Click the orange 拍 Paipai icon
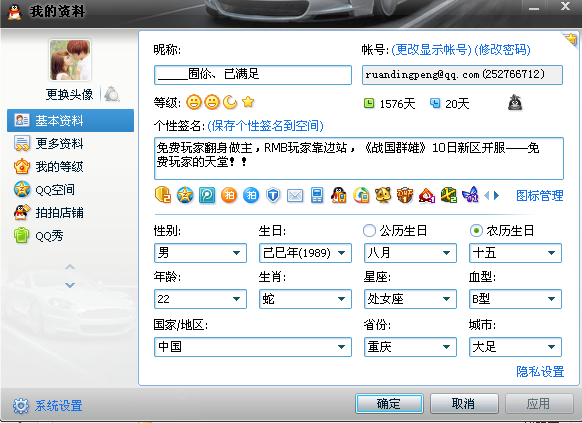582x423 pixels. [229, 195]
